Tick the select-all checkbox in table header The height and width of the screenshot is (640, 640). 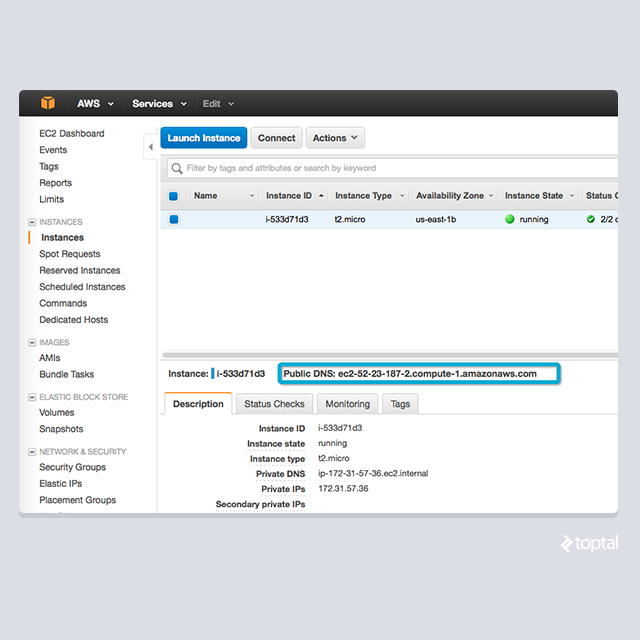(173, 196)
